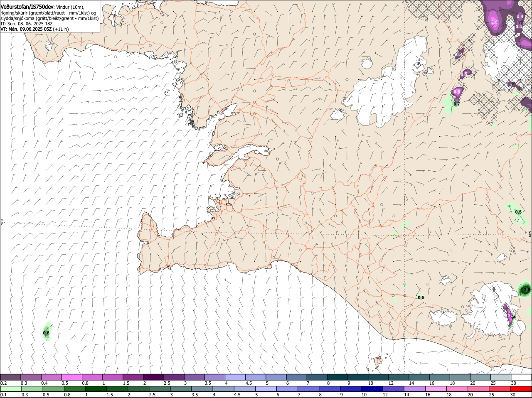Click the white 30 snow legend swatch
The height and width of the screenshot is (398, 532).
tap(521, 377)
